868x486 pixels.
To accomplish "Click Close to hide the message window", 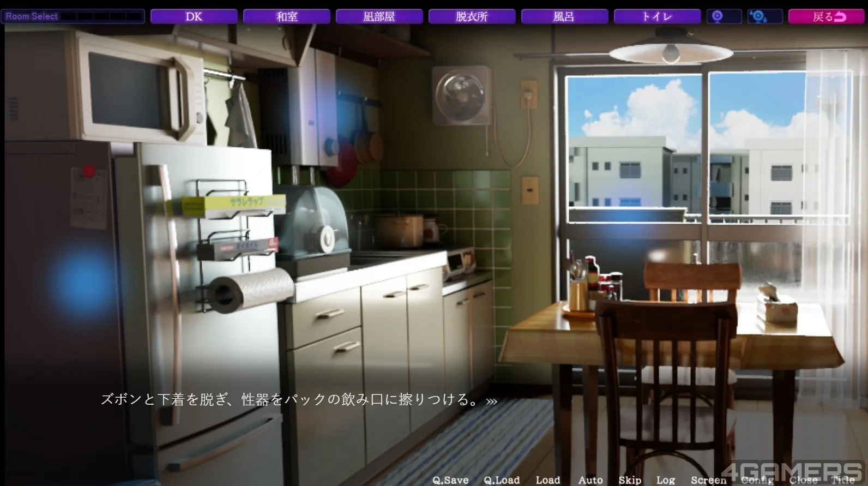I will (x=804, y=480).
